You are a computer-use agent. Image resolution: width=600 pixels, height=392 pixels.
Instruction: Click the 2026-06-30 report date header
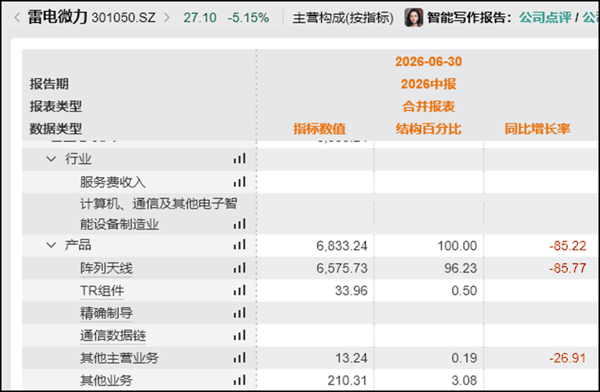(429, 61)
